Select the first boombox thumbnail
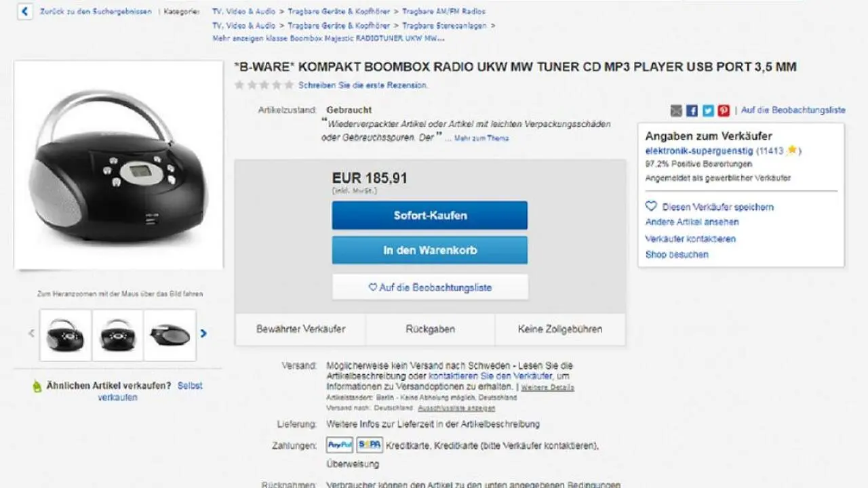The width and height of the screenshot is (868, 488). click(65, 335)
